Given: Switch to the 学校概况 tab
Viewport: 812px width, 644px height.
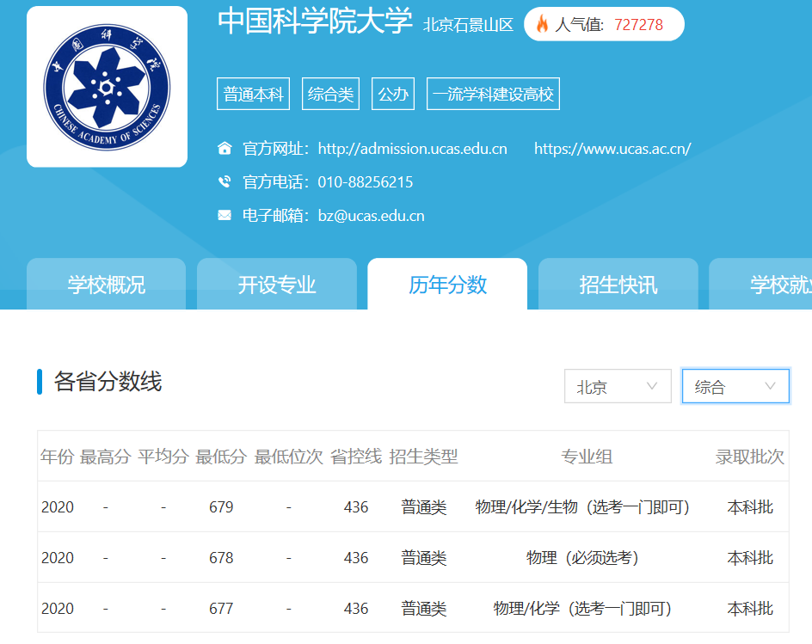Looking at the screenshot, I should click(105, 284).
